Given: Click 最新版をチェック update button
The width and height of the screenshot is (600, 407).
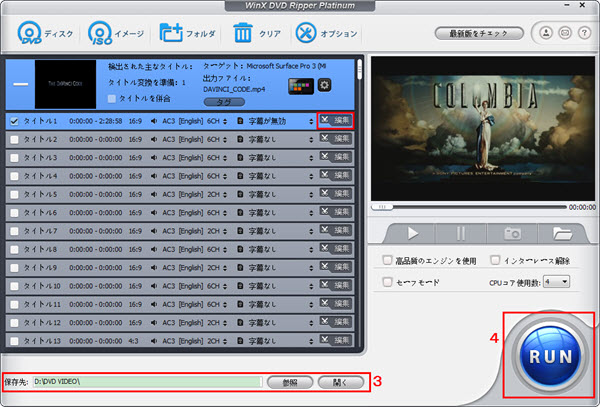Looking at the screenshot, I should click(479, 33).
